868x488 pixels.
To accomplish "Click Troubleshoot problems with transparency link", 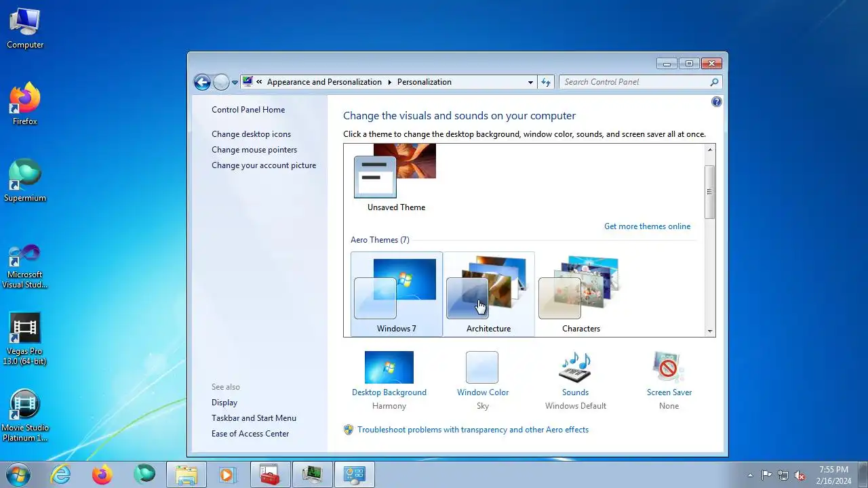I will tap(473, 430).
